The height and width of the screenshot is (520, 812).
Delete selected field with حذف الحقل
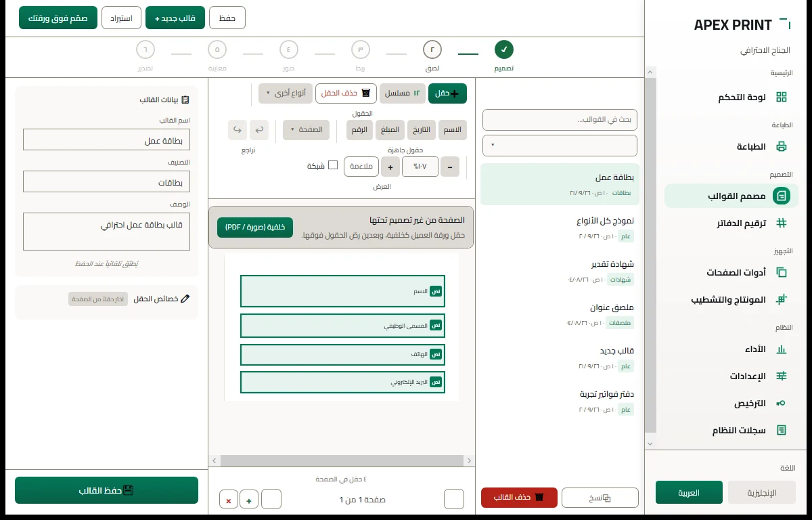pos(346,93)
